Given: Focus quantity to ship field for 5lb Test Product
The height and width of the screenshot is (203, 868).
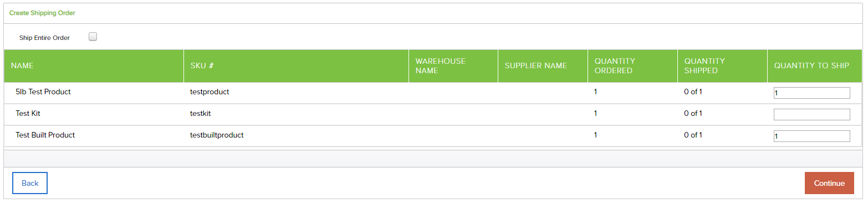Looking at the screenshot, I should [x=811, y=93].
